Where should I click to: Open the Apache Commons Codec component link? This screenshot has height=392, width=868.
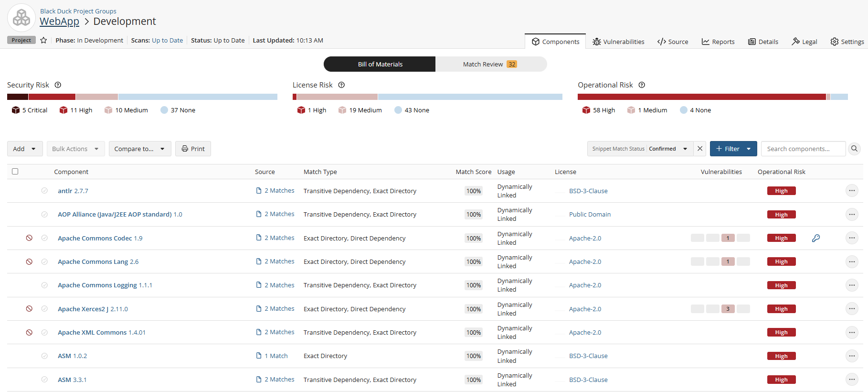click(x=100, y=238)
